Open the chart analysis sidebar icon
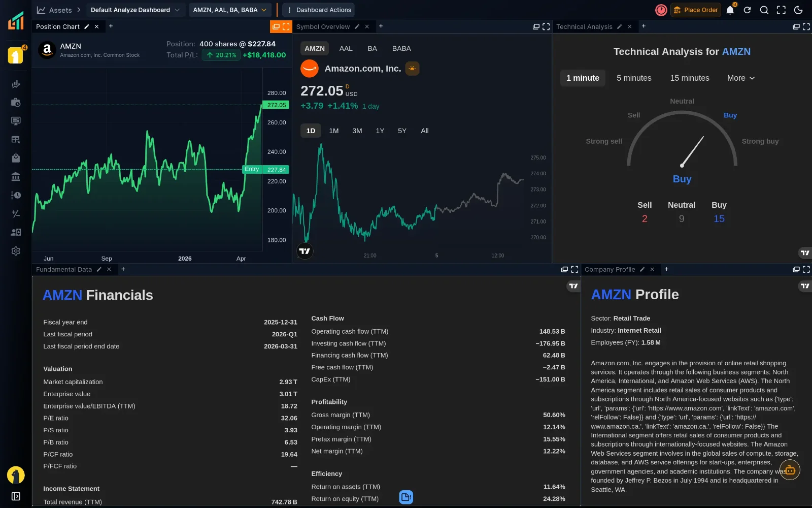Image resolution: width=812 pixels, height=508 pixels. (16, 84)
